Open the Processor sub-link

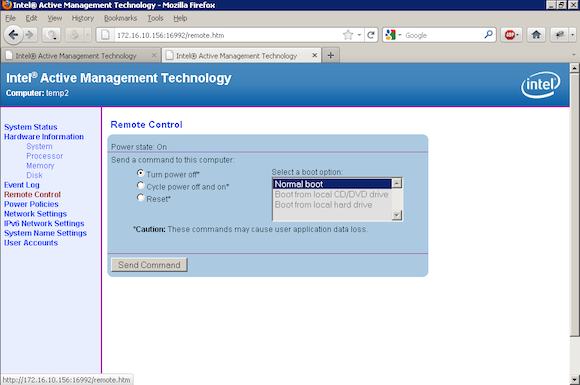(44, 156)
